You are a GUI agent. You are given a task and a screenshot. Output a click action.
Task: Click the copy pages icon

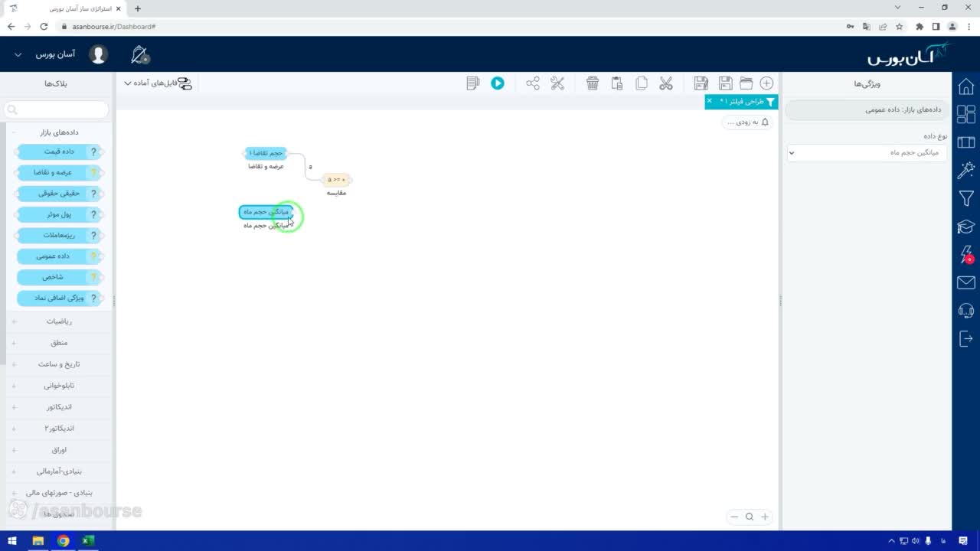pos(642,83)
